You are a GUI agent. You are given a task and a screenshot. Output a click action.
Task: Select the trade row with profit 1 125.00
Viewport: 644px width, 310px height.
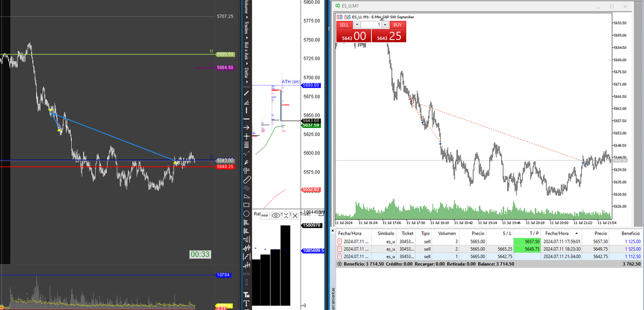coord(488,241)
